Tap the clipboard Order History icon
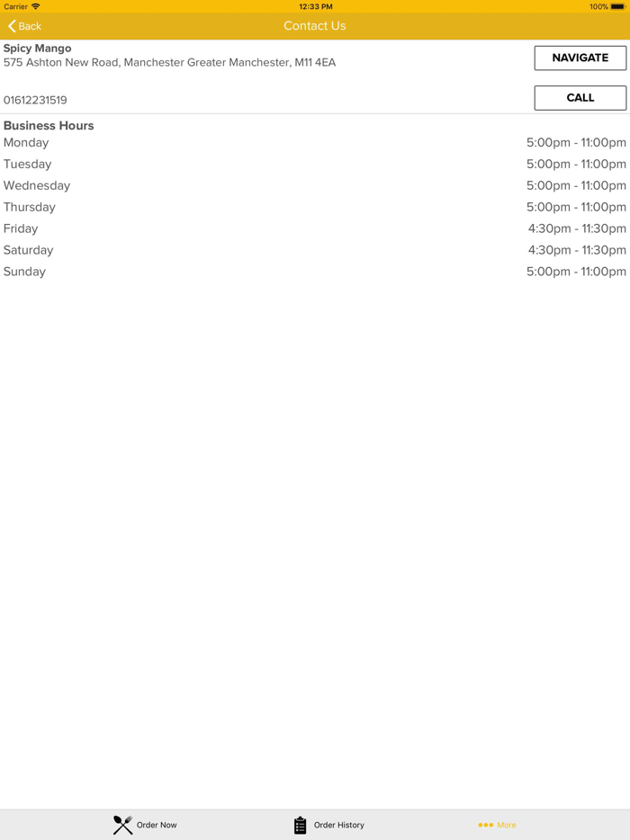The image size is (630, 840). pos(301,825)
